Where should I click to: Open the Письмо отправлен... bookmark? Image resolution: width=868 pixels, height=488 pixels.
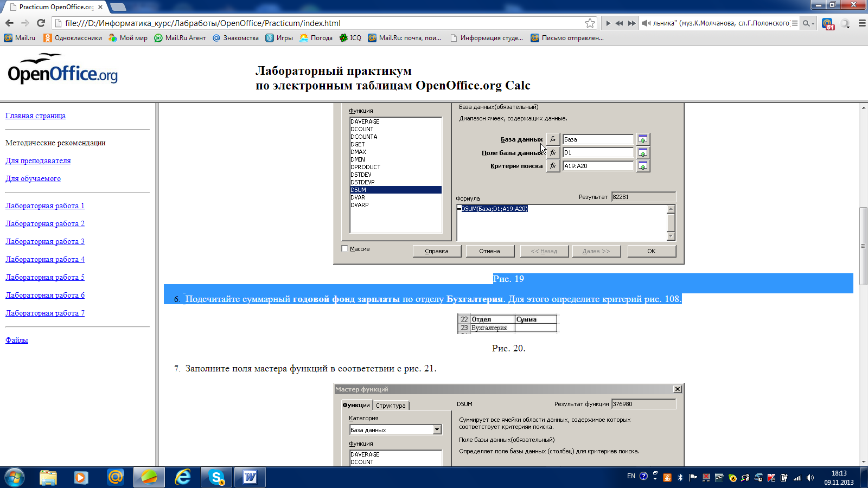pyautogui.click(x=567, y=38)
